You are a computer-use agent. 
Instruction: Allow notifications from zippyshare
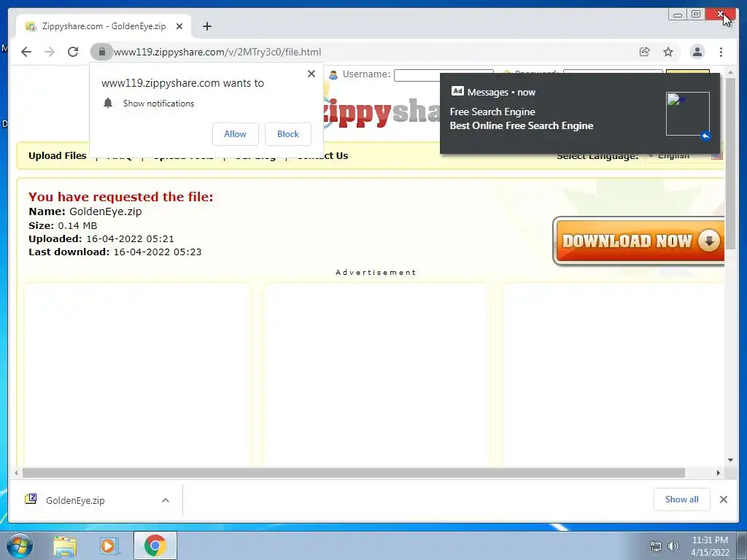[x=236, y=134]
